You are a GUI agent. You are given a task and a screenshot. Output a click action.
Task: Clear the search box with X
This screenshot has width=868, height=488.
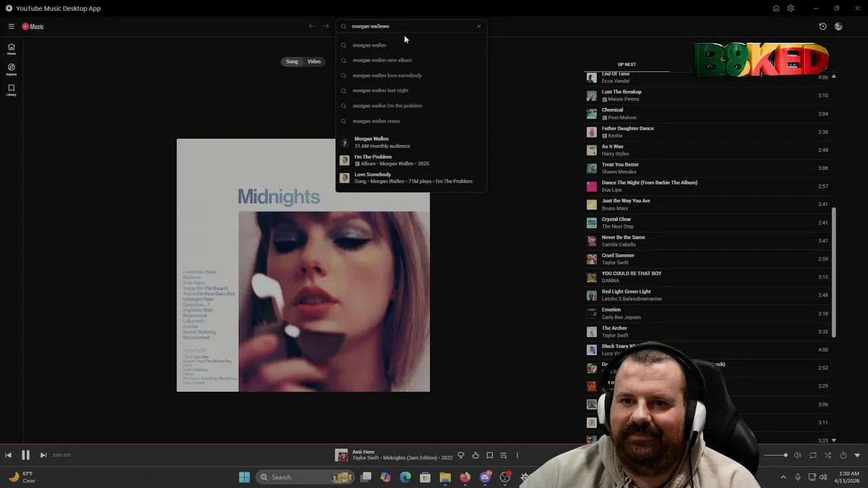(479, 26)
